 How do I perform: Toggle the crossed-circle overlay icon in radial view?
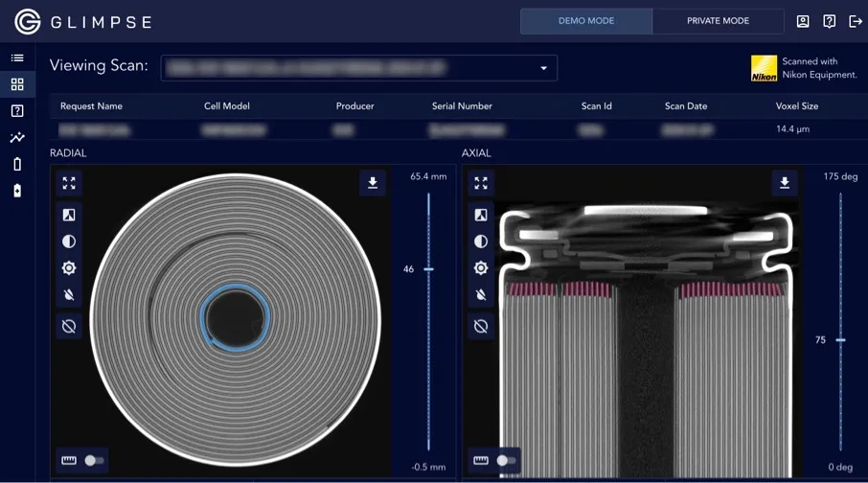click(x=69, y=326)
